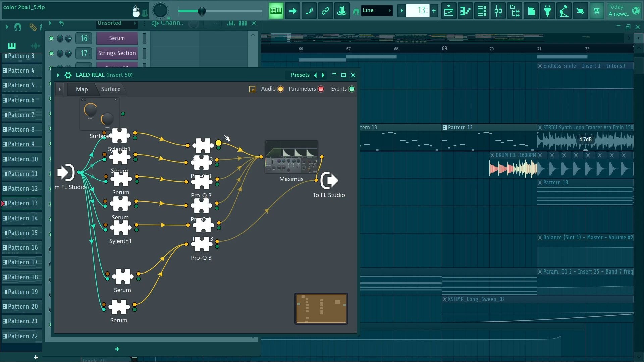Add a channel with the green plus

point(117,349)
